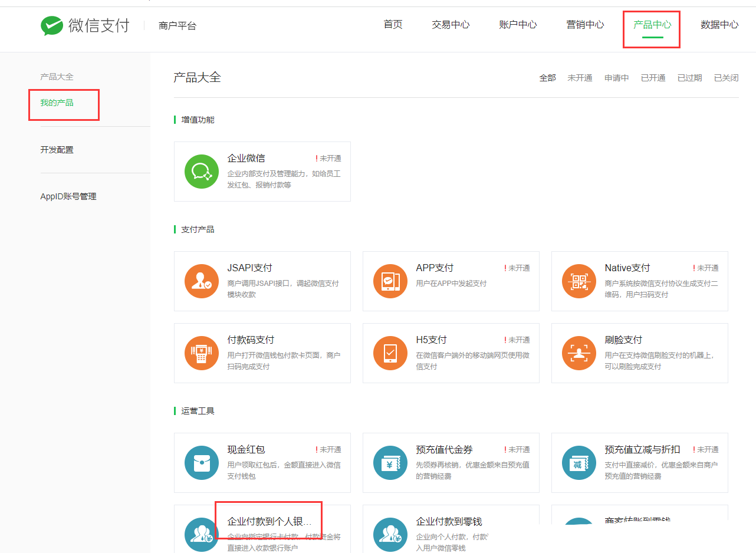Filter products by 已过期
Image resolution: width=756 pixels, height=553 pixels.
[x=690, y=78]
